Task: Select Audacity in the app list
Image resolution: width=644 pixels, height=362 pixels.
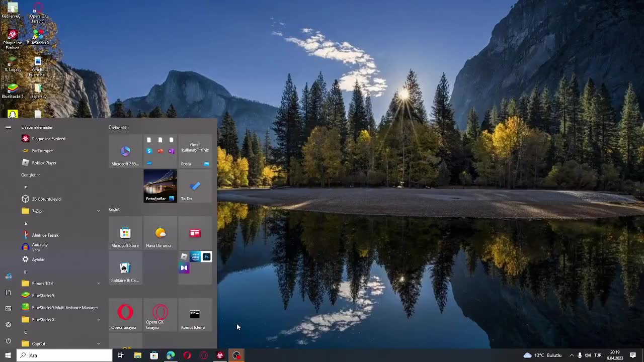Action: coord(40,246)
